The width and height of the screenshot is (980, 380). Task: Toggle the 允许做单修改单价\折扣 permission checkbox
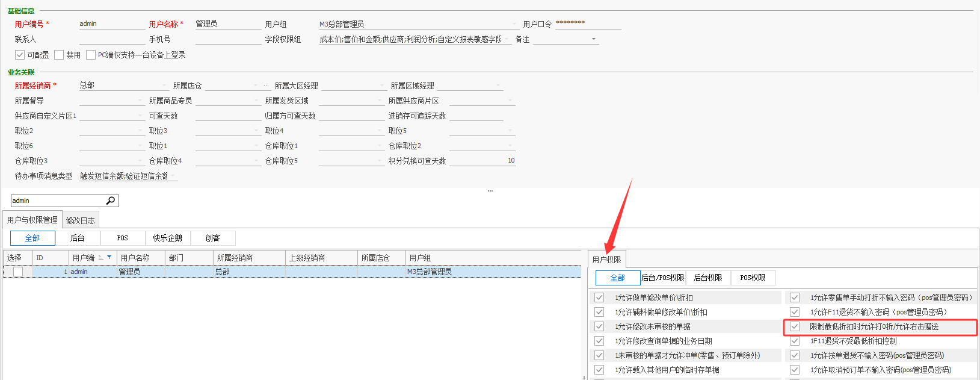click(x=599, y=297)
